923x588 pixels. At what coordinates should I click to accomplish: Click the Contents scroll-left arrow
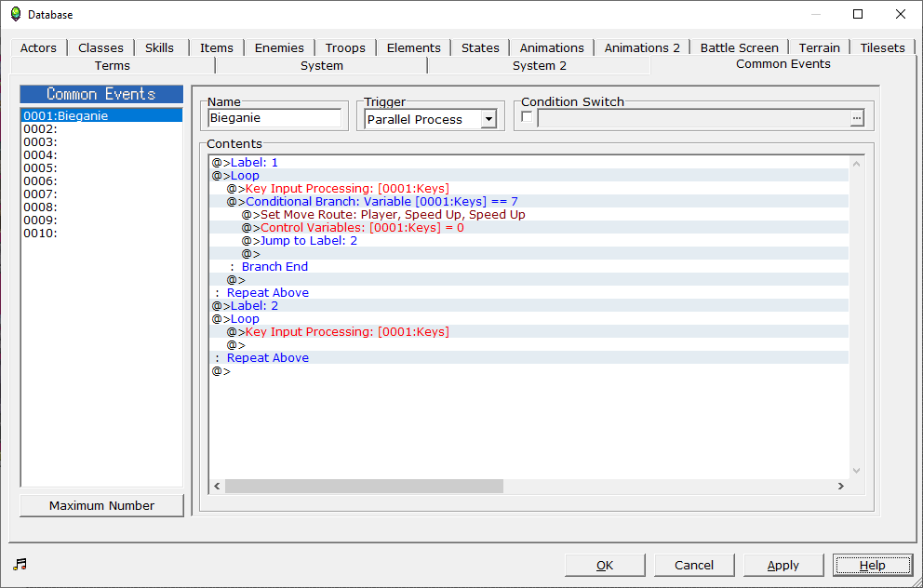click(217, 487)
